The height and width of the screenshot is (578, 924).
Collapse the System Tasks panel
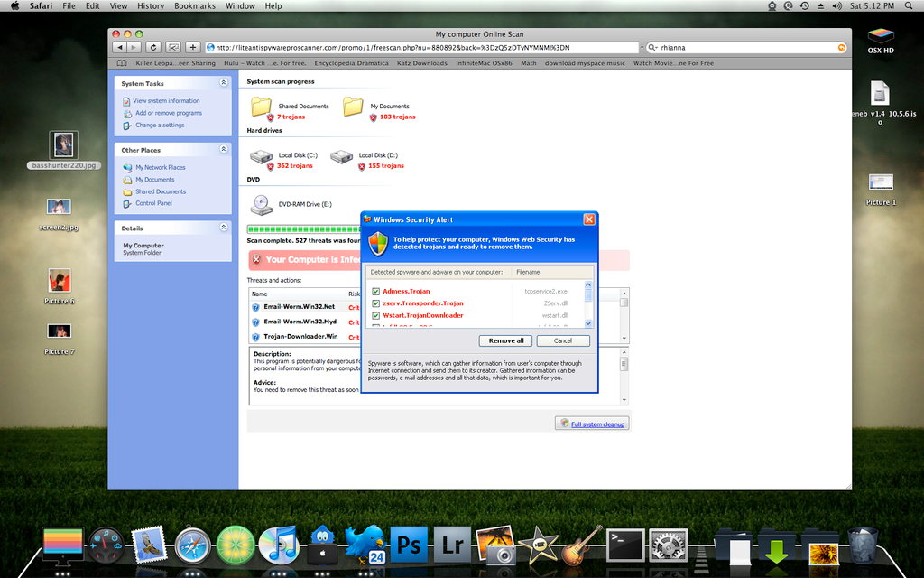(x=224, y=82)
